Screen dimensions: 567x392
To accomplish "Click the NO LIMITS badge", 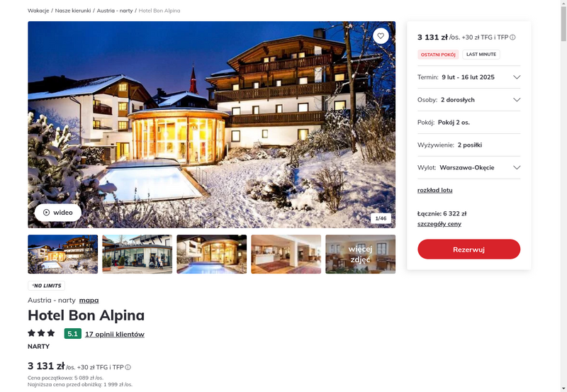I will (x=46, y=286).
